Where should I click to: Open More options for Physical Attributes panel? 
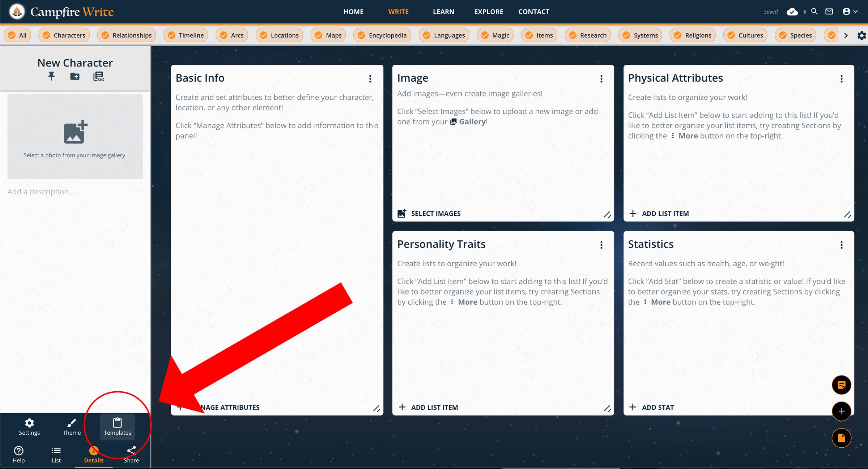pos(841,79)
